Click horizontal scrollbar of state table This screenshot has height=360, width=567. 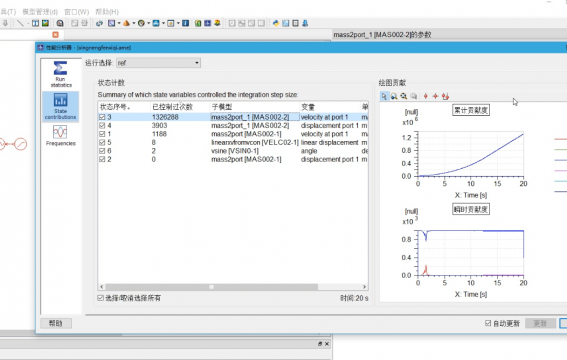point(212,287)
